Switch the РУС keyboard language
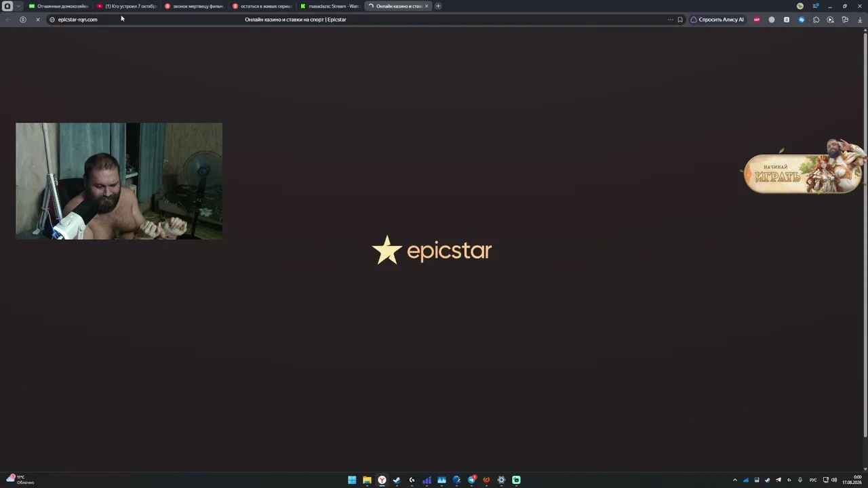 pyautogui.click(x=813, y=480)
